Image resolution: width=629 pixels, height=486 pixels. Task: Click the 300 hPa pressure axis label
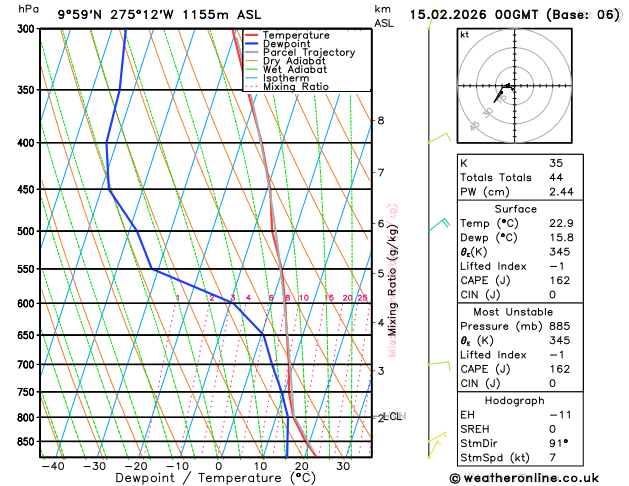click(28, 29)
